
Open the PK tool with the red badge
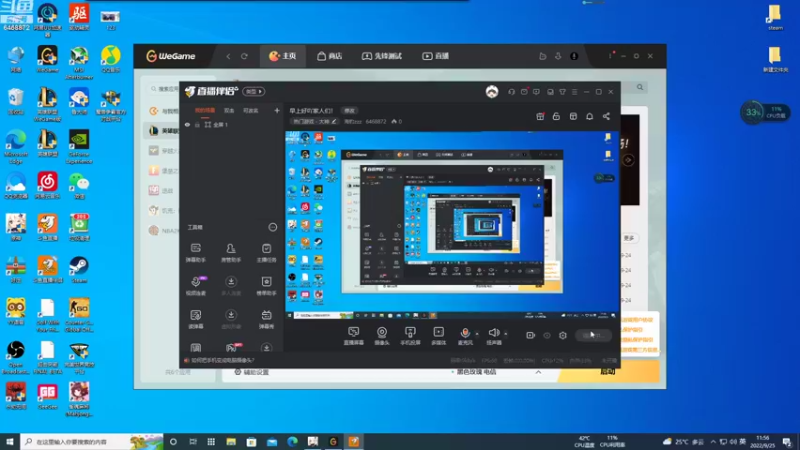(x=232, y=348)
